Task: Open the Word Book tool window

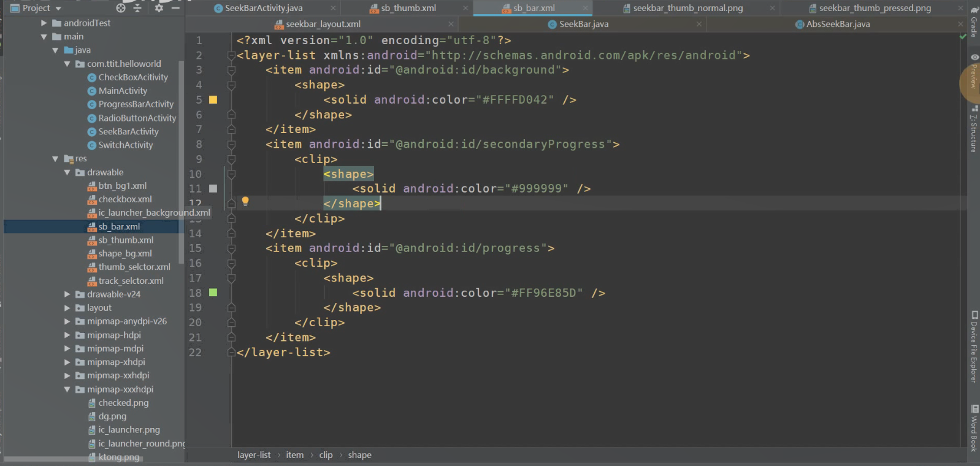Action: (x=974, y=428)
